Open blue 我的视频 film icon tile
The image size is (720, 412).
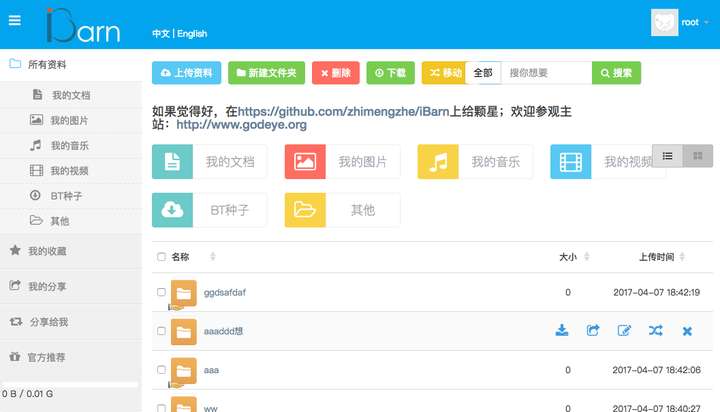click(x=570, y=162)
